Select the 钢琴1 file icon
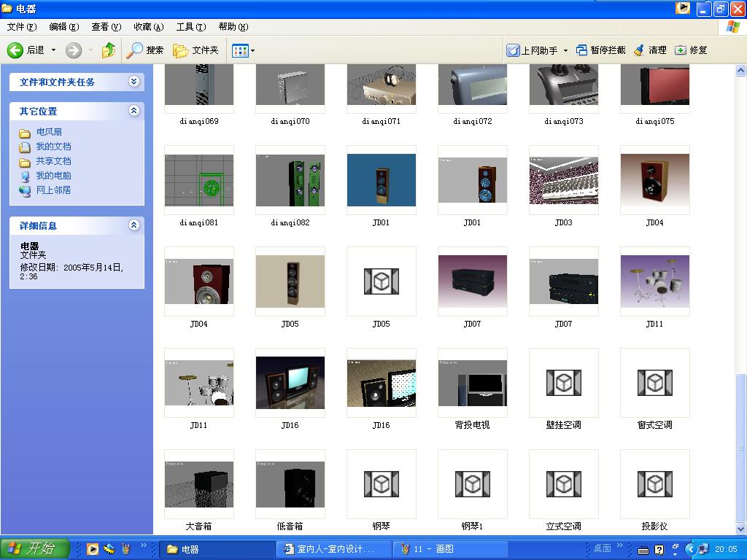Viewport: 747px width, 560px height. (x=473, y=484)
